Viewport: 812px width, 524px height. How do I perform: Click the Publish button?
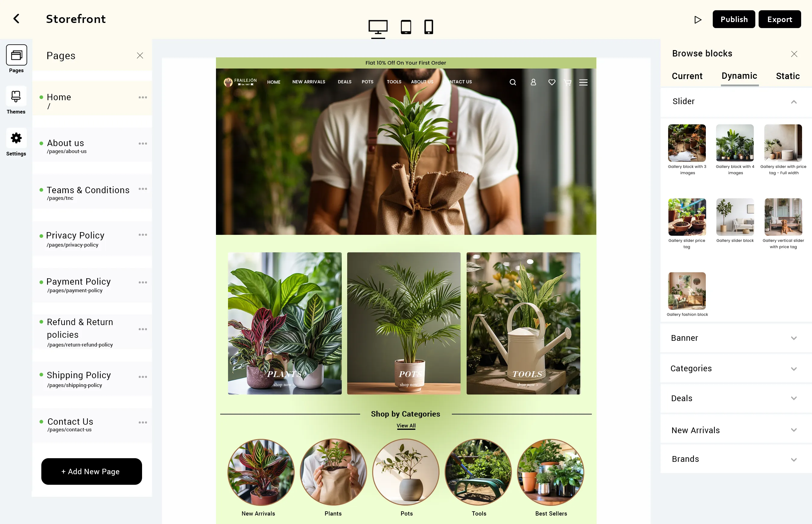pos(734,19)
